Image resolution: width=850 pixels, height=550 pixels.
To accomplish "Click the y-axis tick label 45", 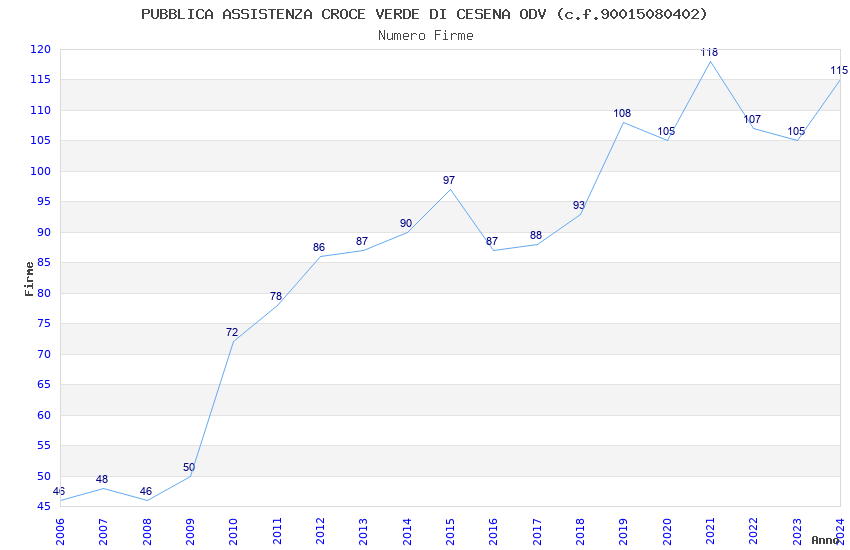I will 44,507.
